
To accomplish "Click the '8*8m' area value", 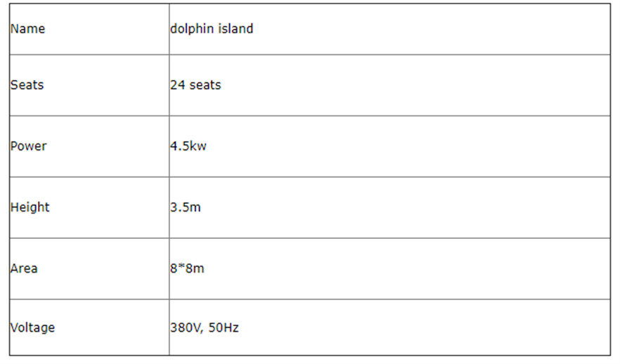I will [187, 268].
